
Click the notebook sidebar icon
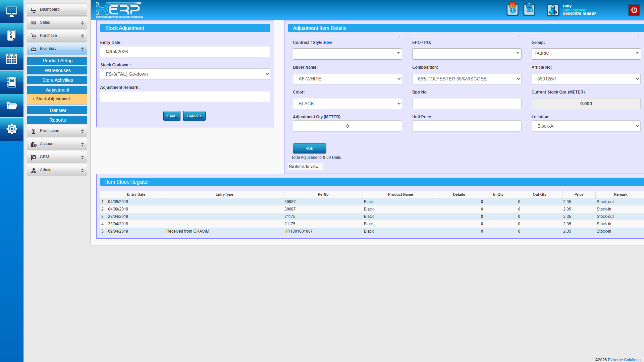[x=11, y=82]
